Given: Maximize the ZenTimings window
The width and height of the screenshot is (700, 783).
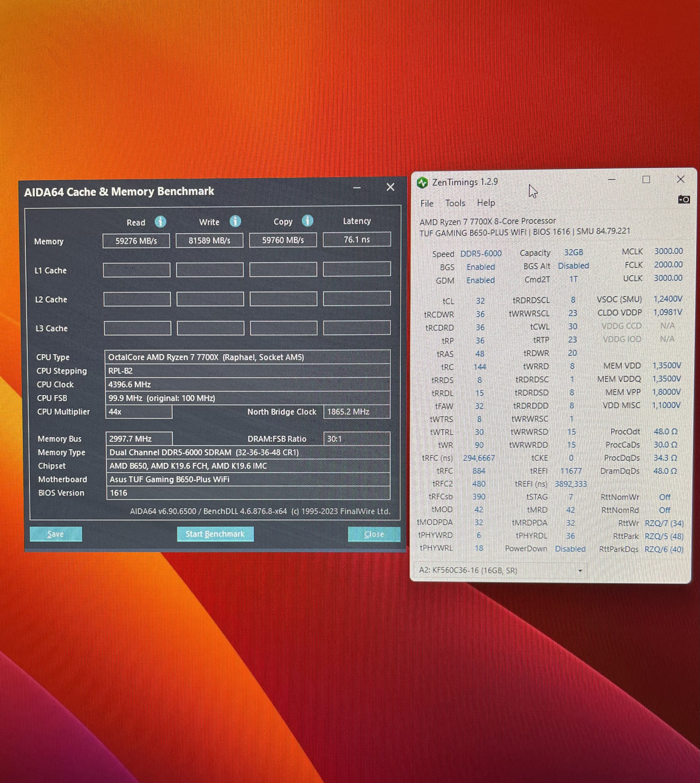Looking at the screenshot, I should point(646,180).
